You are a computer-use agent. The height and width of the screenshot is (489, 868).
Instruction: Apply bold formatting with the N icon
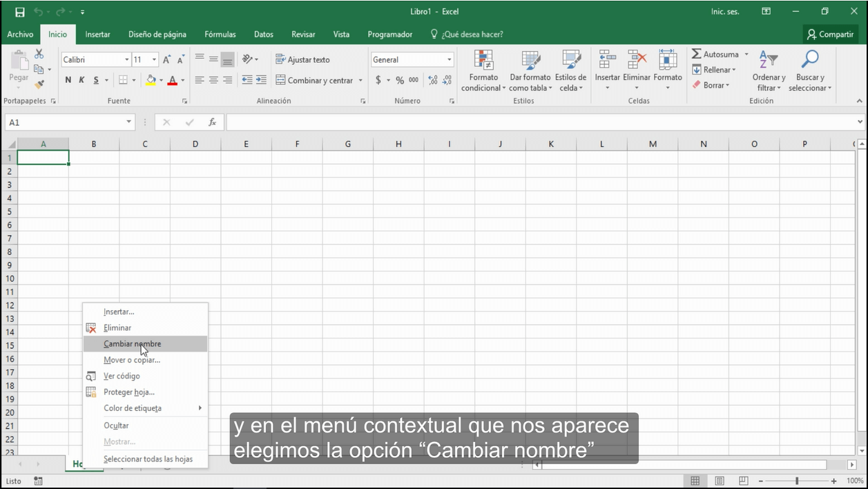point(67,79)
